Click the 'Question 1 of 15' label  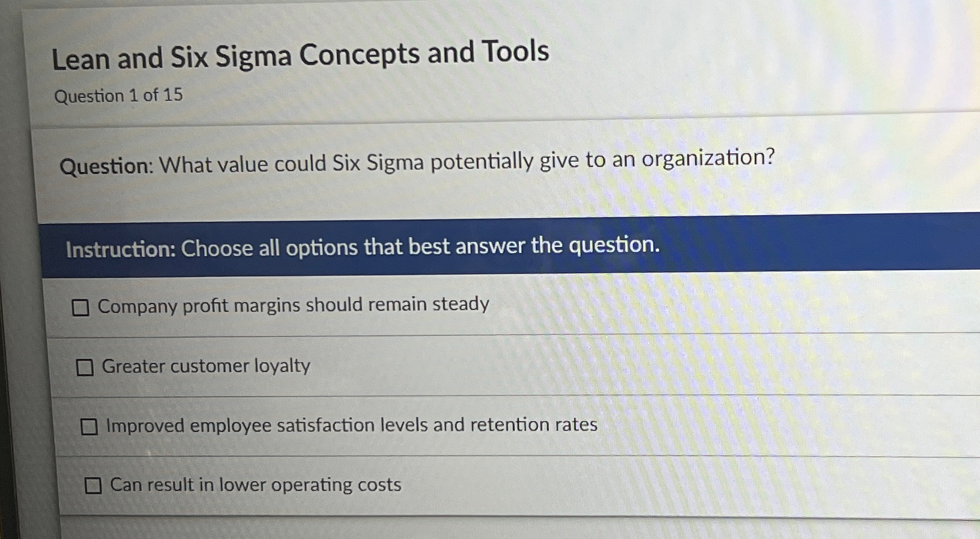(118, 96)
